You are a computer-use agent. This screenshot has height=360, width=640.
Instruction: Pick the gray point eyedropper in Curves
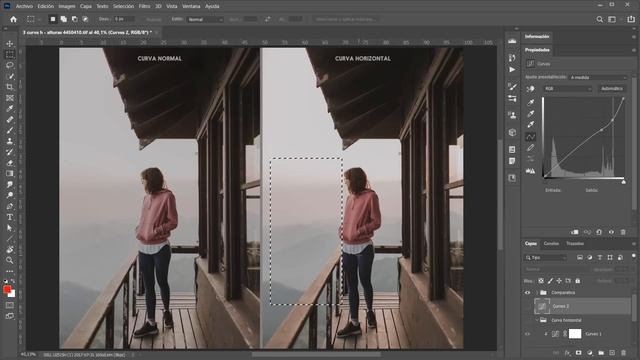click(x=531, y=113)
